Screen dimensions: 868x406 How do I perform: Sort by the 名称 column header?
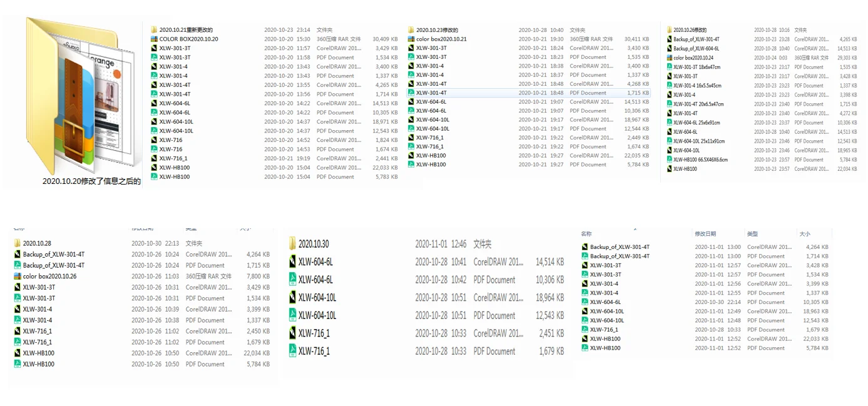click(x=586, y=233)
